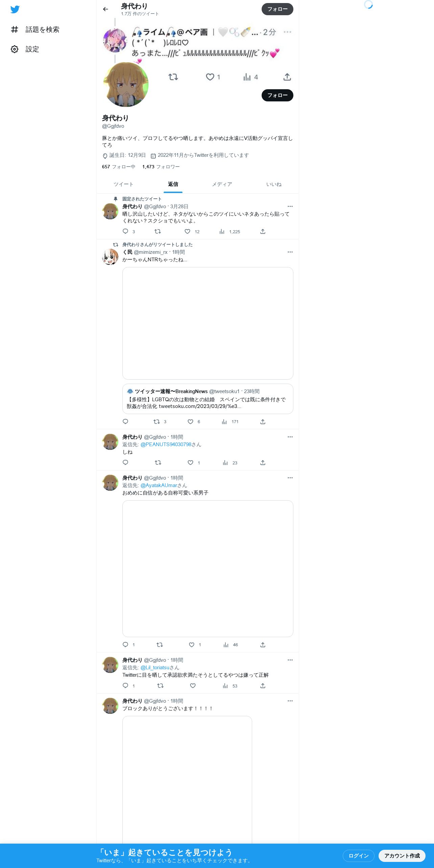Open @PEANUTS94030798 mention link
This screenshot has height=868, width=434.
[x=166, y=444]
